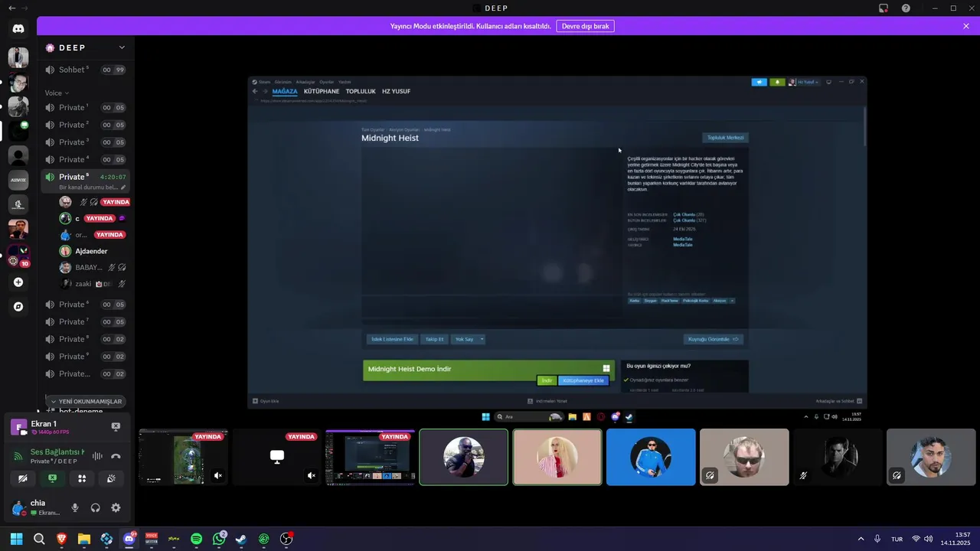The width and height of the screenshot is (980, 551).
Task: Dismiss the streamer mode banner X
Action: click(966, 26)
